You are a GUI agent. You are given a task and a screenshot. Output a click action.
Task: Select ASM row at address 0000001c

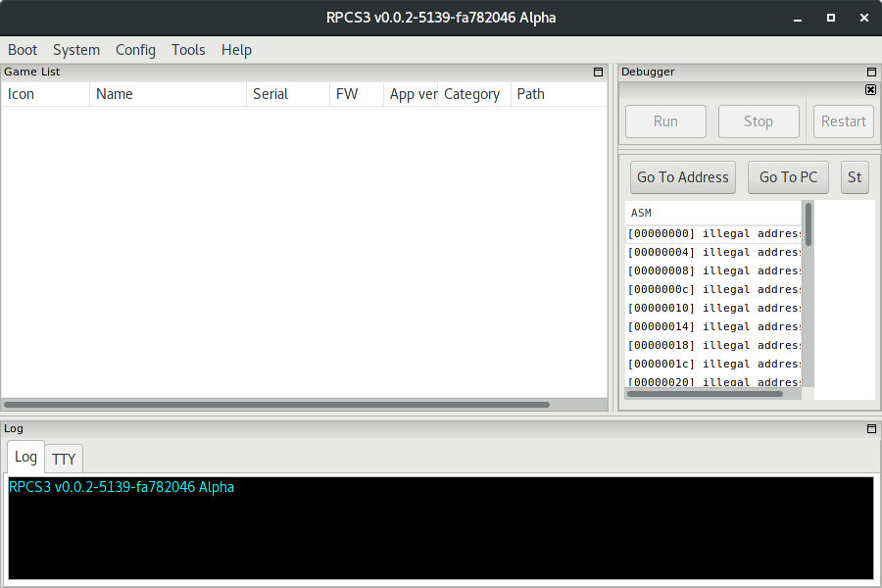tap(713, 364)
